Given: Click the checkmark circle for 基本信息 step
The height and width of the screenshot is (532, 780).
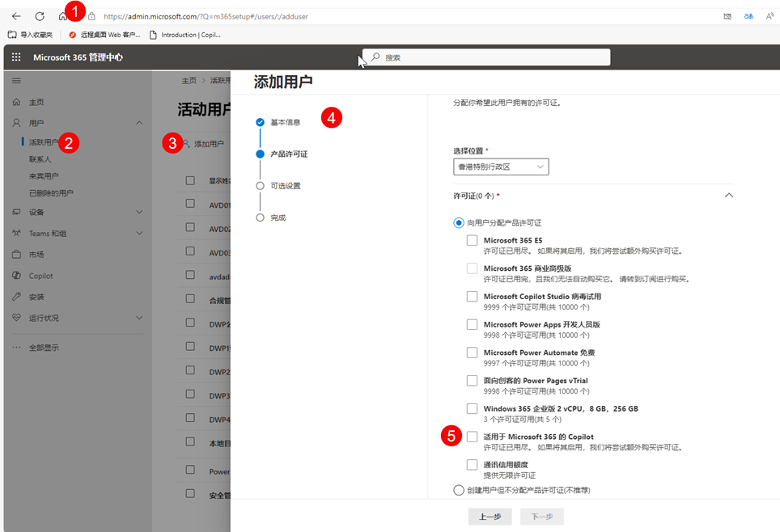Looking at the screenshot, I should tap(261, 122).
